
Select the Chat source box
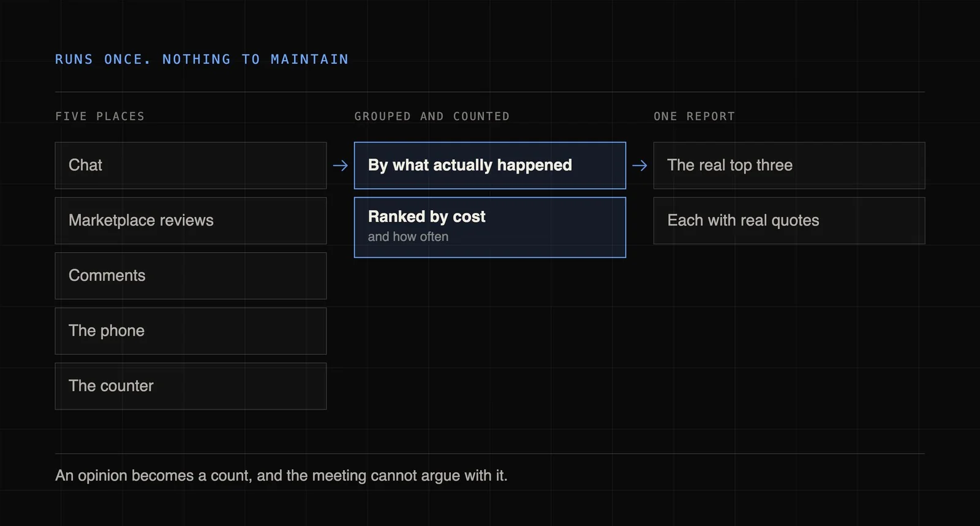[x=190, y=166]
